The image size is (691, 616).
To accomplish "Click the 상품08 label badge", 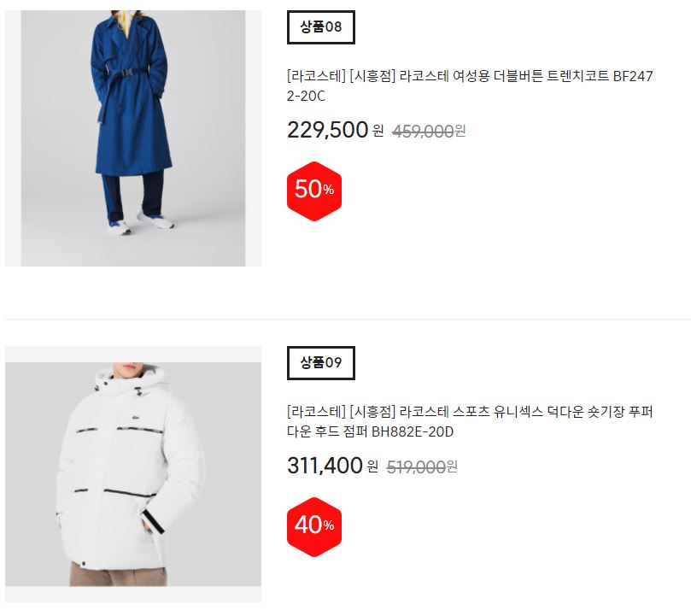I will (x=321, y=26).
